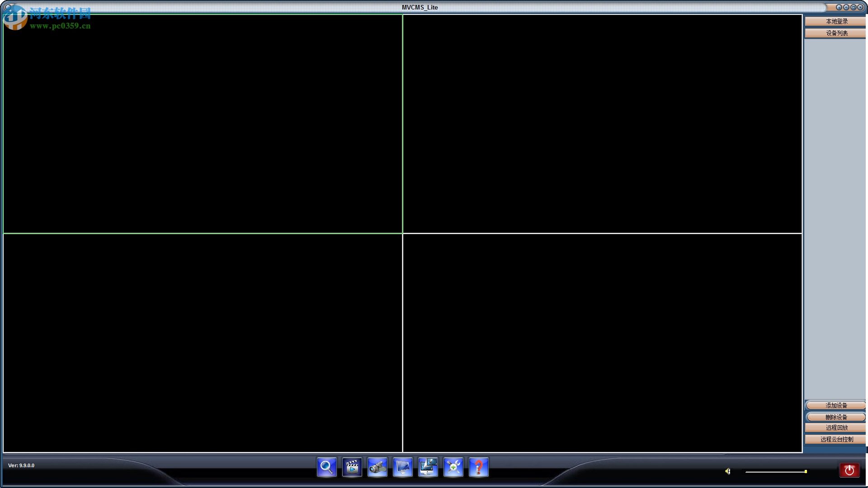Open the 本地登录 panel tab

(836, 21)
